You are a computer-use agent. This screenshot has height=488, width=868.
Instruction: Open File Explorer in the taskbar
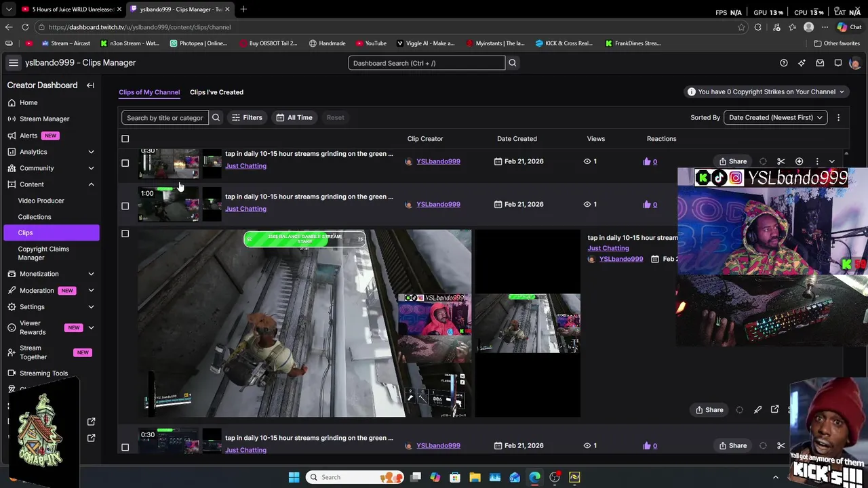point(475,477)
